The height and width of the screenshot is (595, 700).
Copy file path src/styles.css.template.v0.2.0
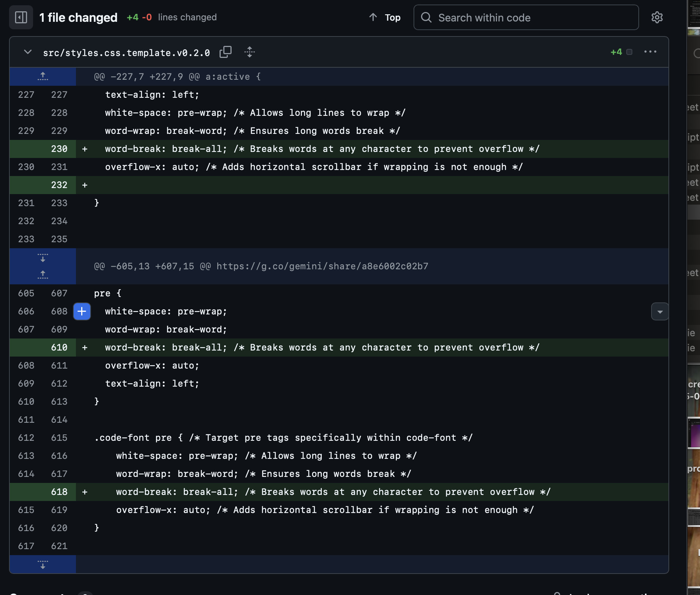click(226, 52)
